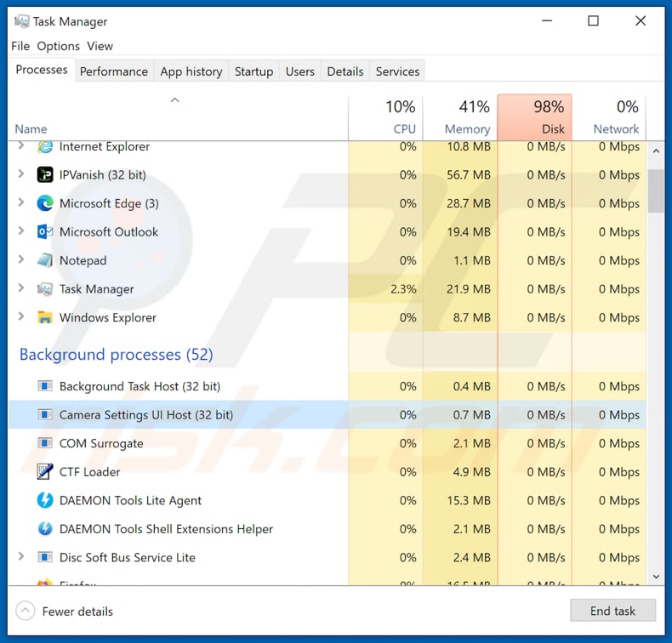Click the CTF Loader pen icon

[45, 472]
